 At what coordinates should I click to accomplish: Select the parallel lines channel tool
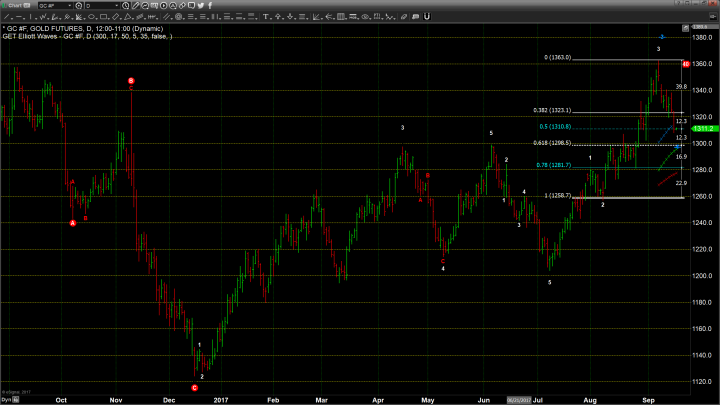(166, 17)
